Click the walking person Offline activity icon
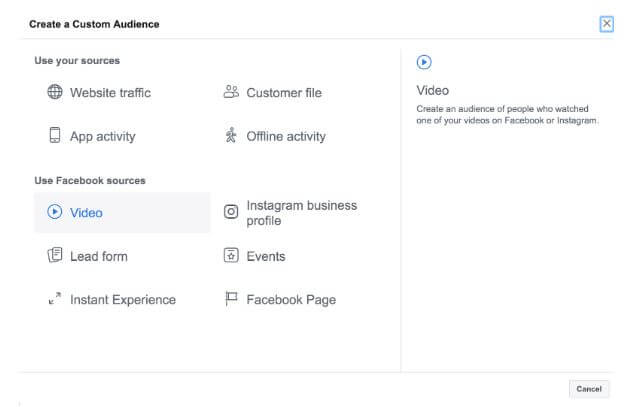 231,135
